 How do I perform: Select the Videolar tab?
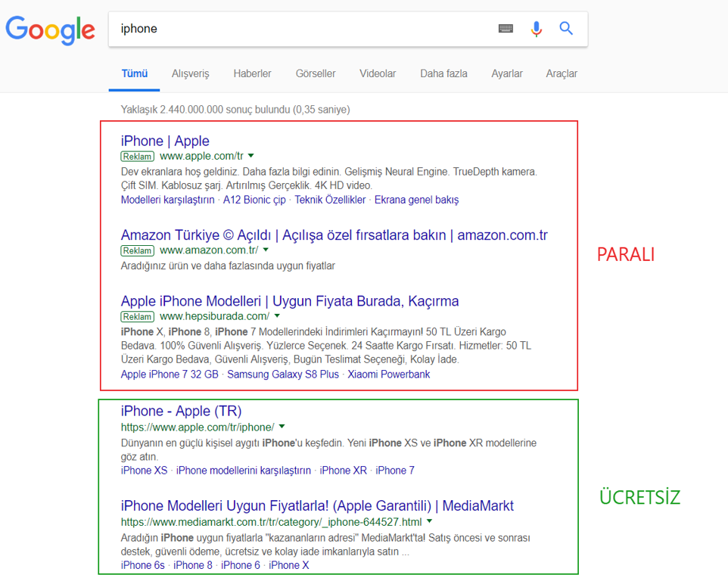pos(377,73)
